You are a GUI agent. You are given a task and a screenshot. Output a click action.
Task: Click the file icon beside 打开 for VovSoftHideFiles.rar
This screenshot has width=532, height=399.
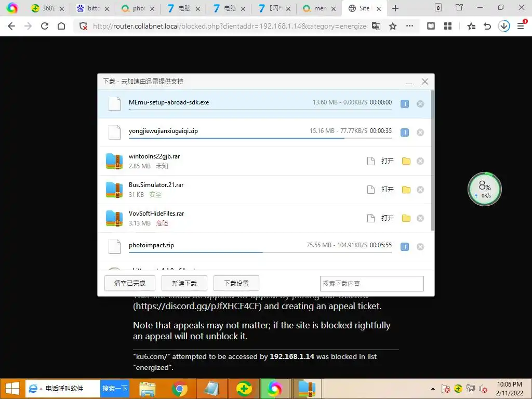click(371, 218)
